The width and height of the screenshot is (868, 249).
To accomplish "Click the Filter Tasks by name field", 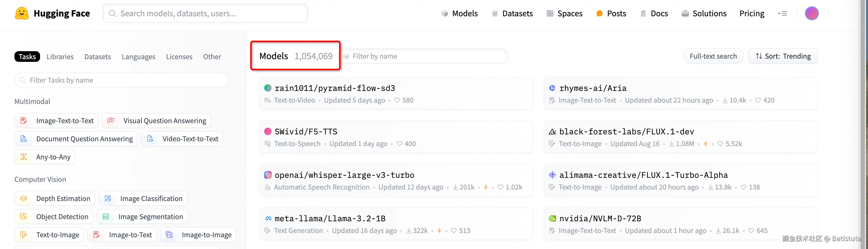I will [x=122, y=80].
